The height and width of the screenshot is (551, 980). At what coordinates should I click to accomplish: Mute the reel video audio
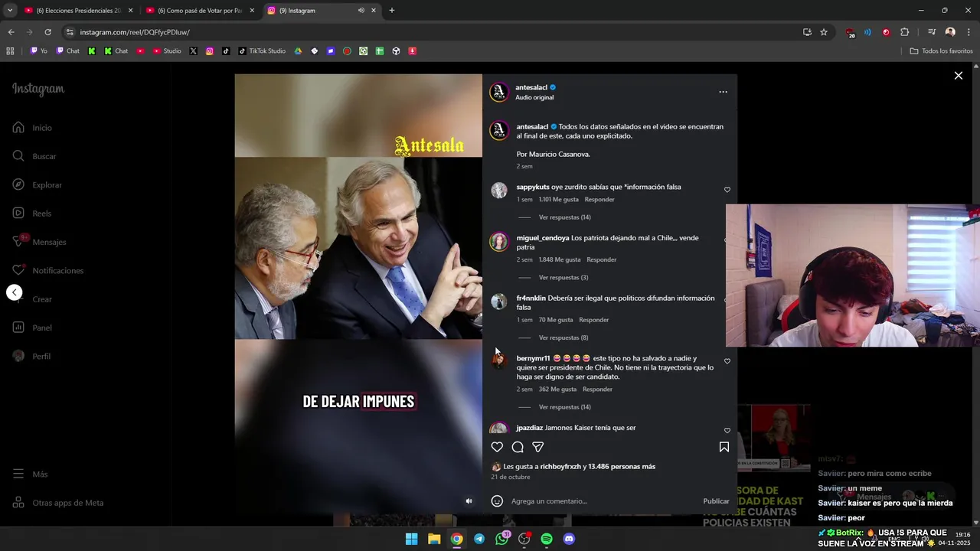click(469, 501)
